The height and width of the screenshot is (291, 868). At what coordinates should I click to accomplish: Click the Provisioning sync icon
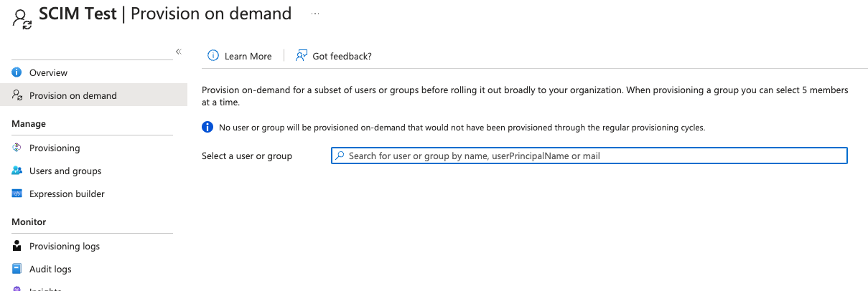(x=17, y=148)
